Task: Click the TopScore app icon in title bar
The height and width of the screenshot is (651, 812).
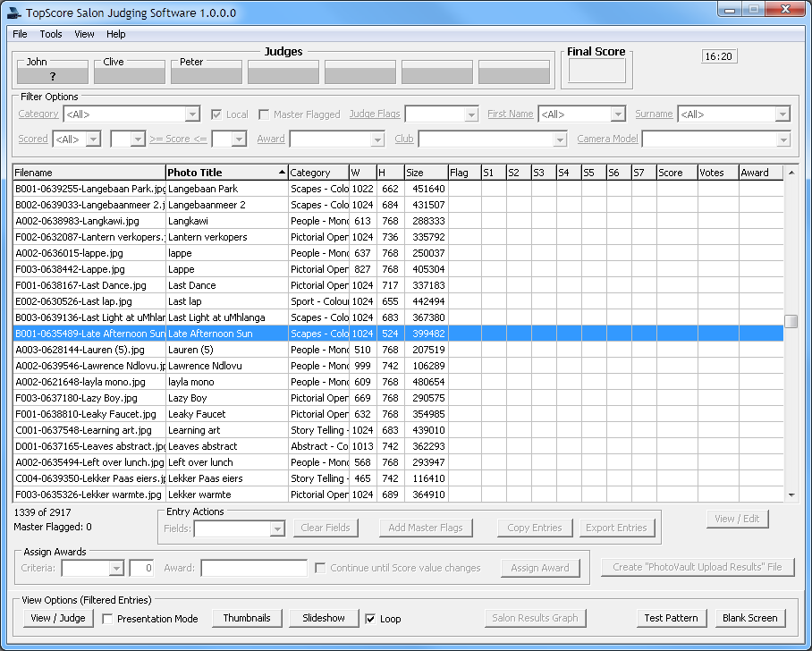Action: click(x=13, y=13)
